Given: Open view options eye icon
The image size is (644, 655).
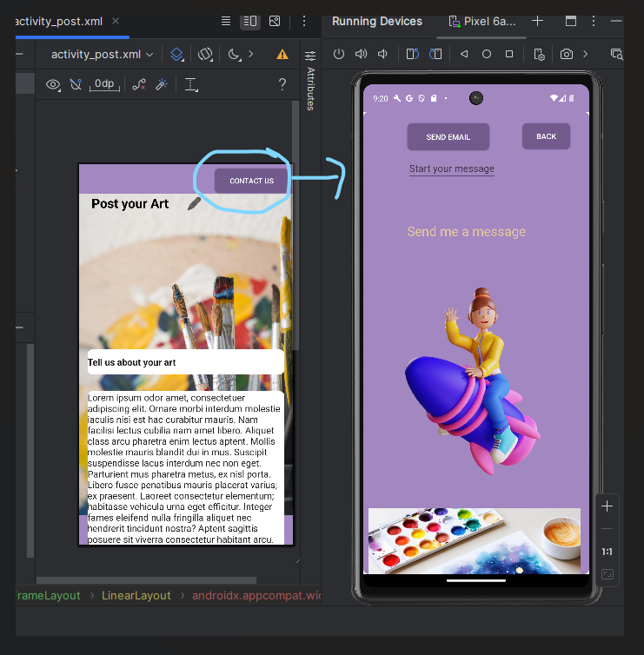Looking at the screenshot, I should (53, 84).
